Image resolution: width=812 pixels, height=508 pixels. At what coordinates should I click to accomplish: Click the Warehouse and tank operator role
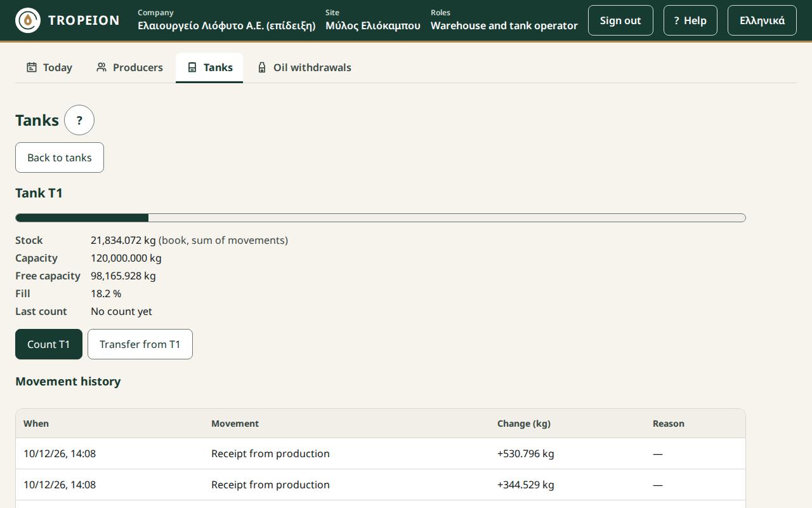pyautogui.click(x=504, y=26)
